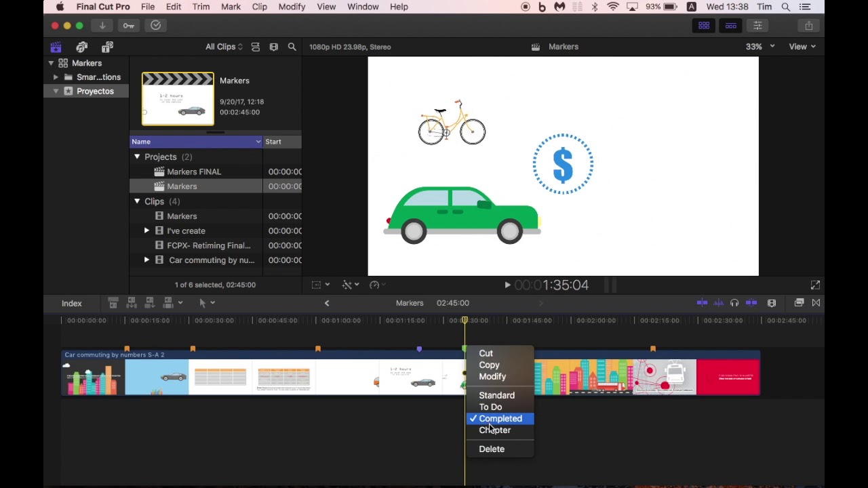Open the All Clips filter dropdown
The width and height of the screenshot is (868, 488).
[224, 47]
